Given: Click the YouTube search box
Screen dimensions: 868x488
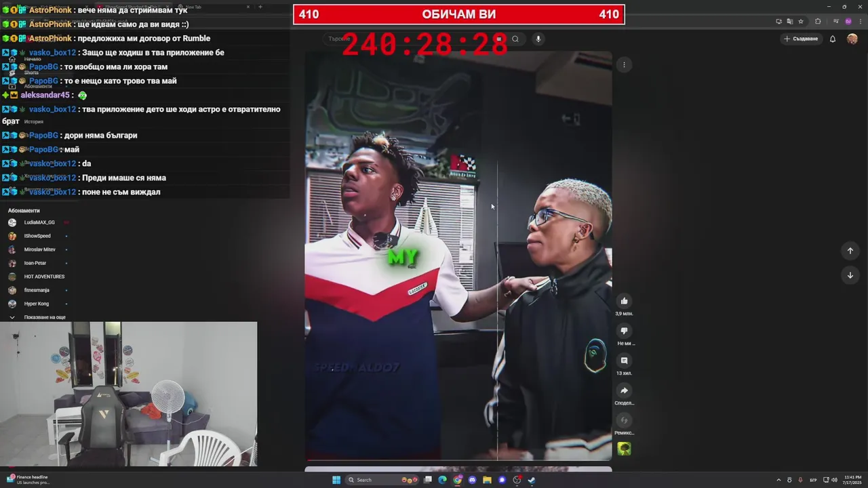Looking at the screenshot, I should pyautogui.click(x=414, y=39).
